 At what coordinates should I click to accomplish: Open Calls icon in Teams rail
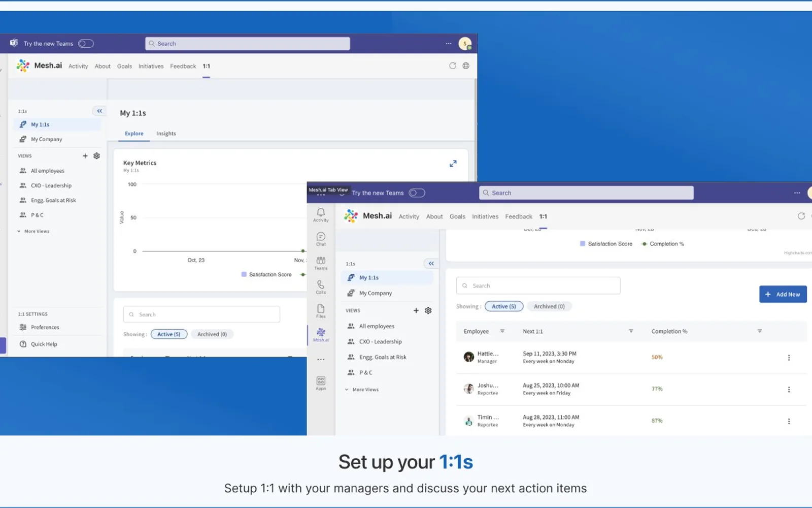(x=321, y=287)
